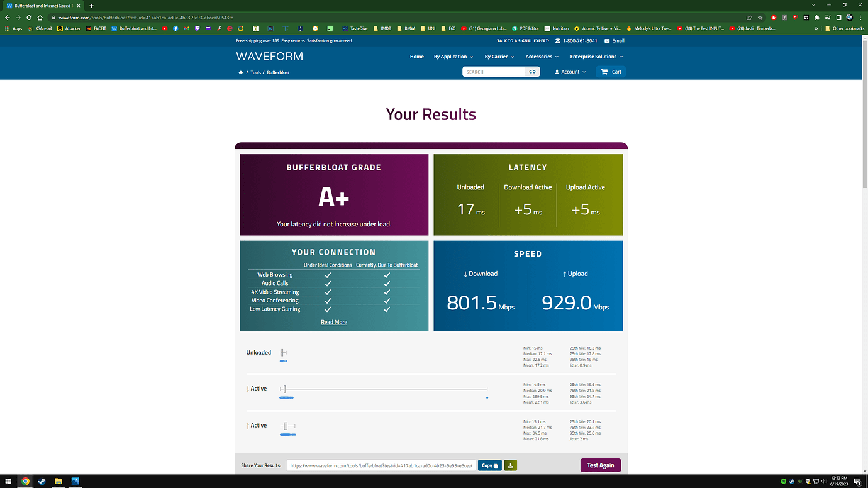This screenshot has width=868, height=488.
Task: Reload the page with the refresh icon
Action: pos(29,18)
